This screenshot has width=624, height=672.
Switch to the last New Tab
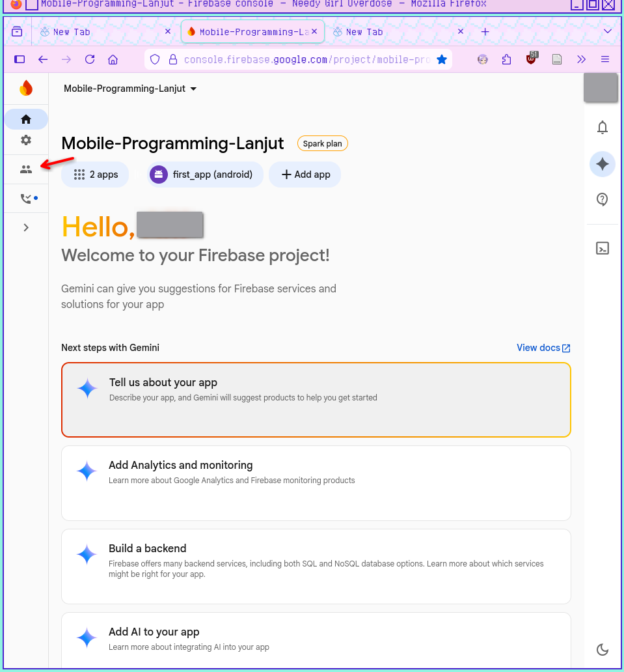tap(390, 32)
